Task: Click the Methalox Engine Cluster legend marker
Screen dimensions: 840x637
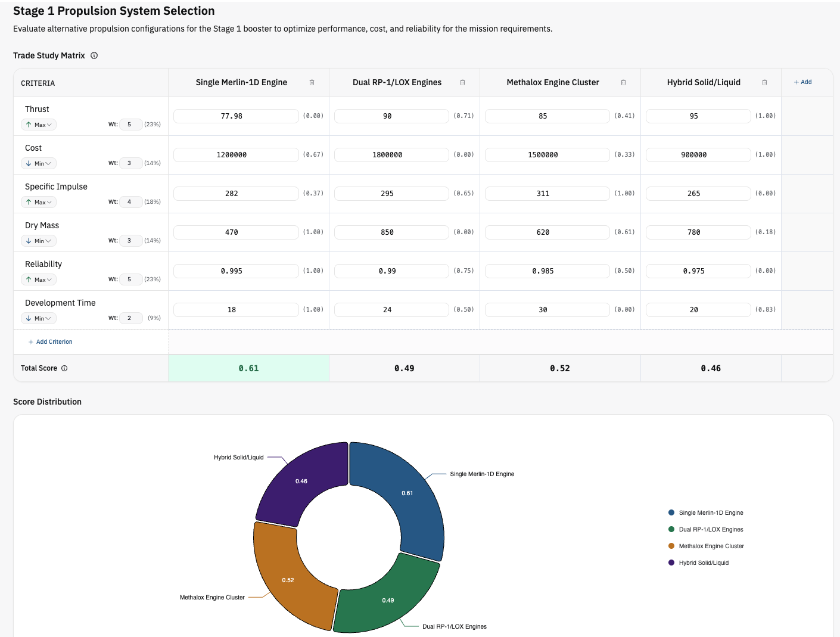Action: (670, 546)
